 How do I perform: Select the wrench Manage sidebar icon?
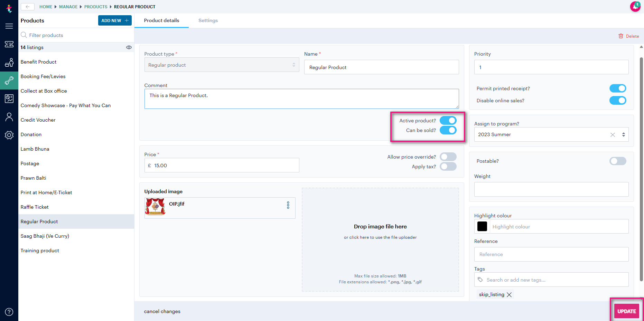9,81
